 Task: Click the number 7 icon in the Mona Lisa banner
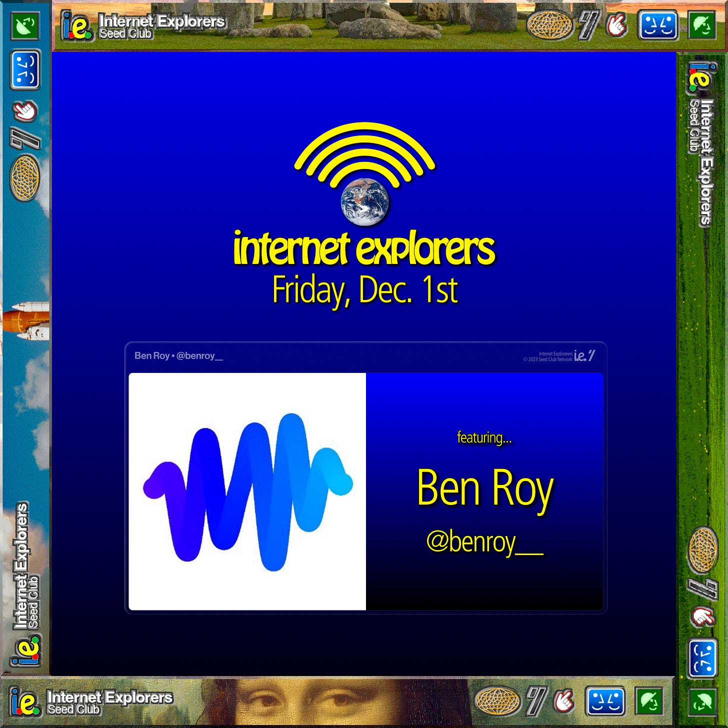pos(536,700)
